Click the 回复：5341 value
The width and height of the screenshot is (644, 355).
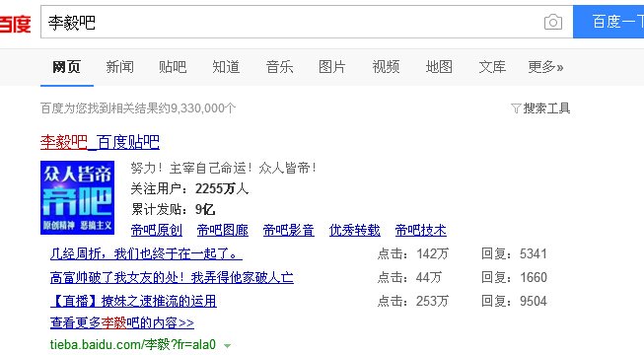pos(514,254)
